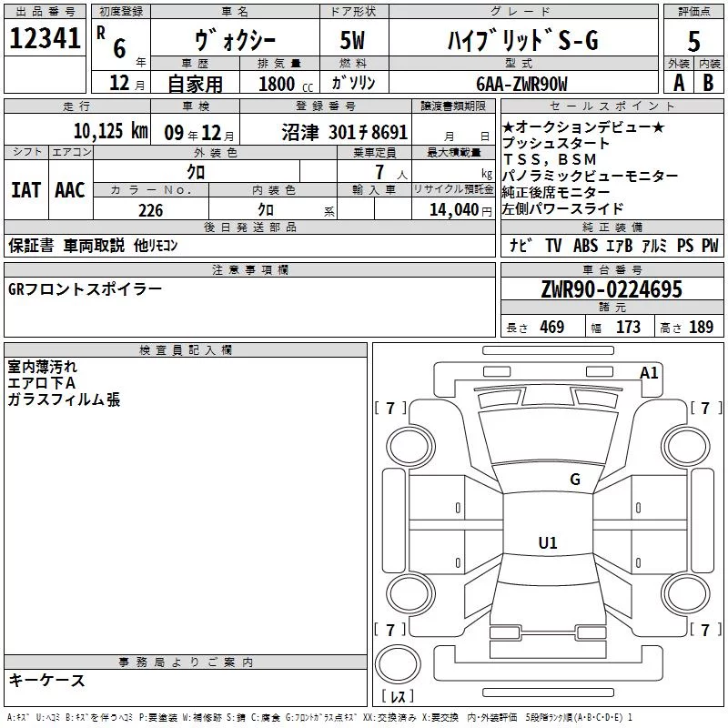The width and height of the screenshot is (728, 728).
Task: Select inspector note ガラスフィルム張
Action: coord(64,399)
